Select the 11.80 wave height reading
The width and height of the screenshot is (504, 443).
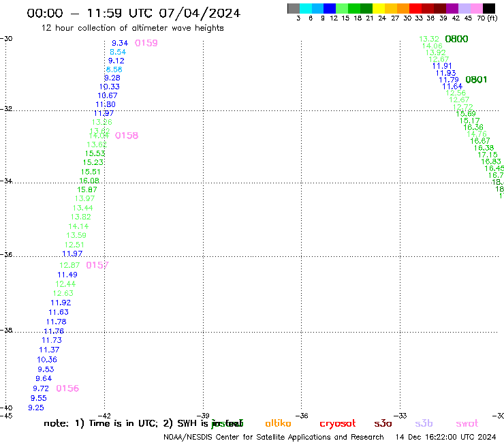tap(106, 104)
